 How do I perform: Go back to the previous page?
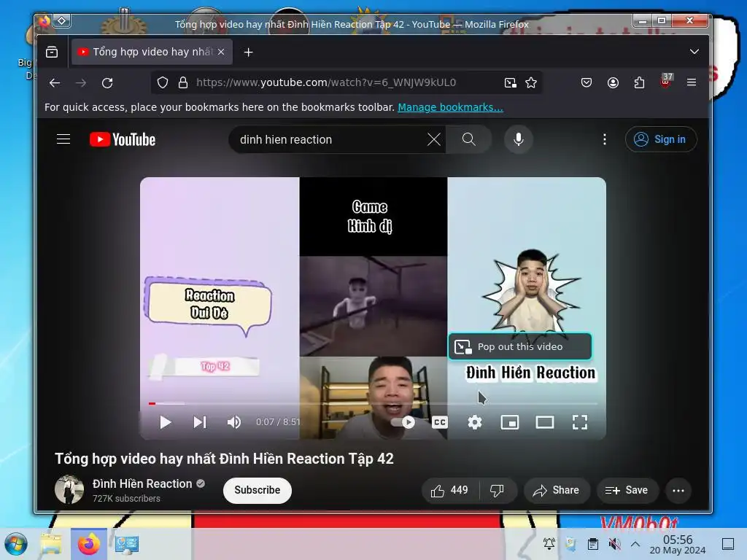point(55,83)
